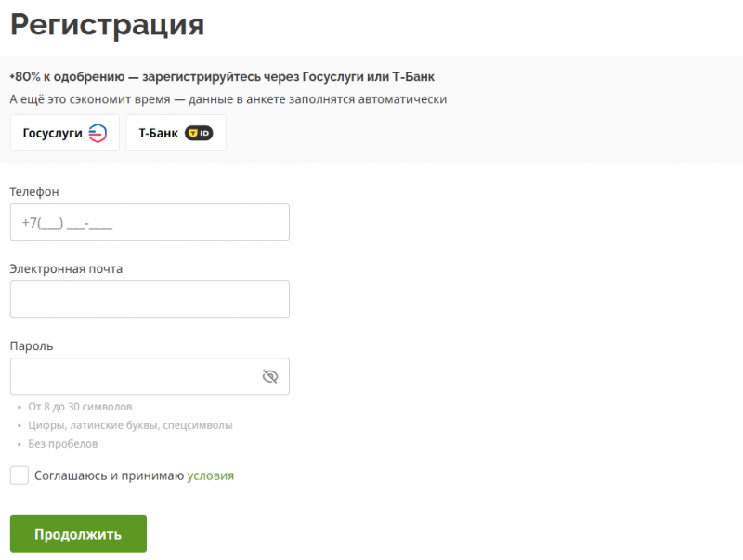Screen dimensions: 743x560
Task: Check the Соглашаюсь и принимаю checkbox
Action: click(x=20, y=475)
